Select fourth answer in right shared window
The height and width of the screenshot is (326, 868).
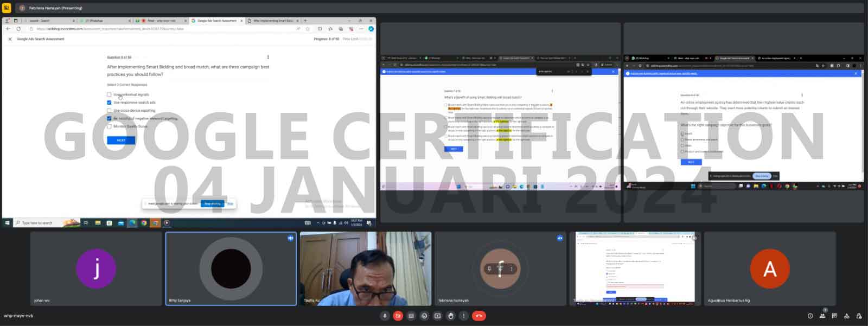click(x=682, y=151)
